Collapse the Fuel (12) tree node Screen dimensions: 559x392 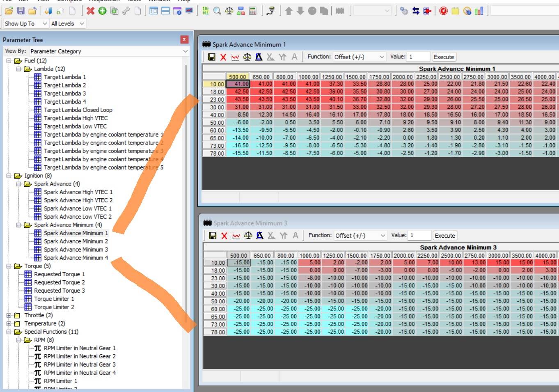pos(9,61)
